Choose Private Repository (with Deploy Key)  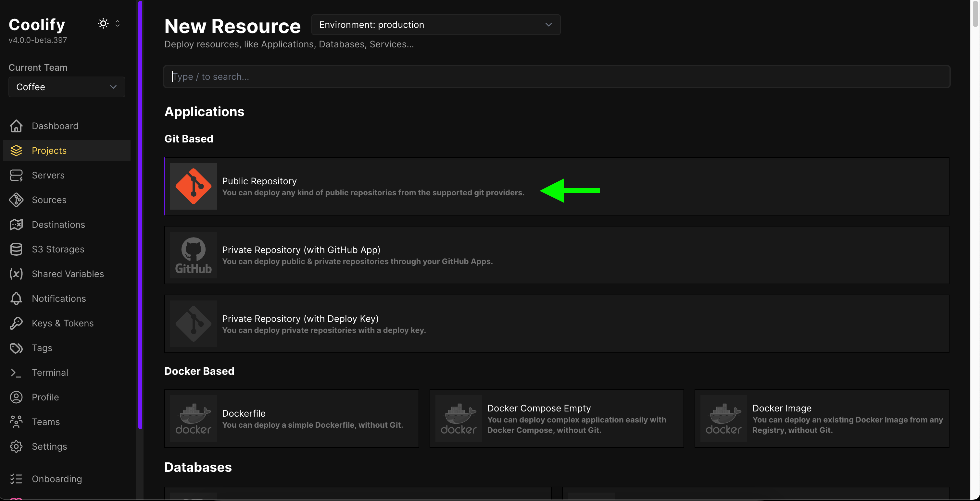point(557,324)
